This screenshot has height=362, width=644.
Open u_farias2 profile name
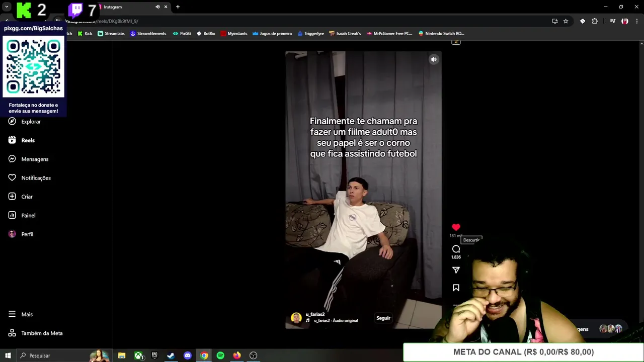point(315,314)
